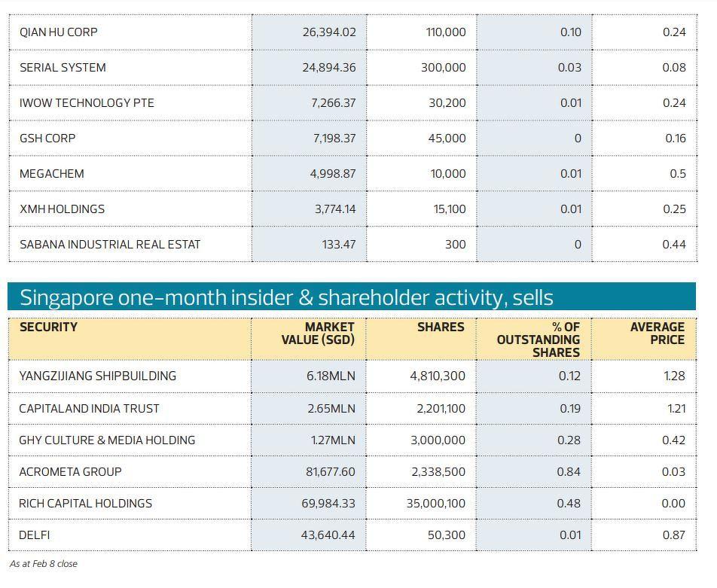Click MEGACHEM average price 0.5
The width and height of the screenshot is (717, 588).
[x=678, y=174]
